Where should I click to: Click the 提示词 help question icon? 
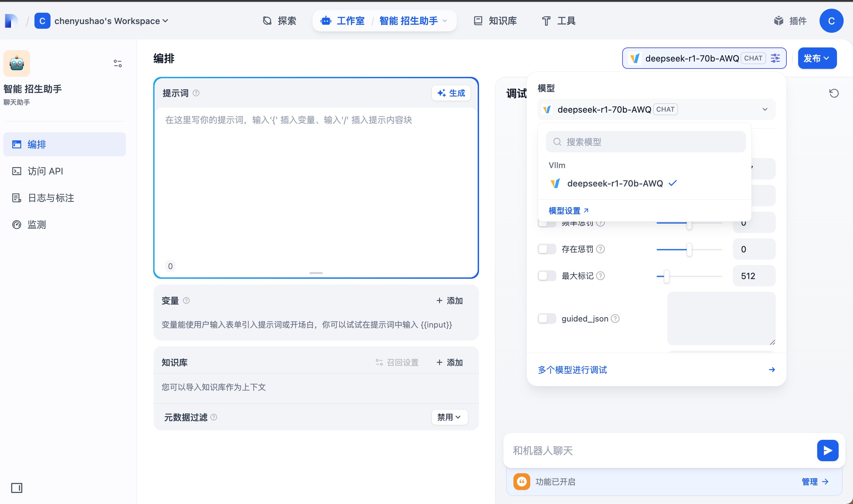[x=196, y=93]
